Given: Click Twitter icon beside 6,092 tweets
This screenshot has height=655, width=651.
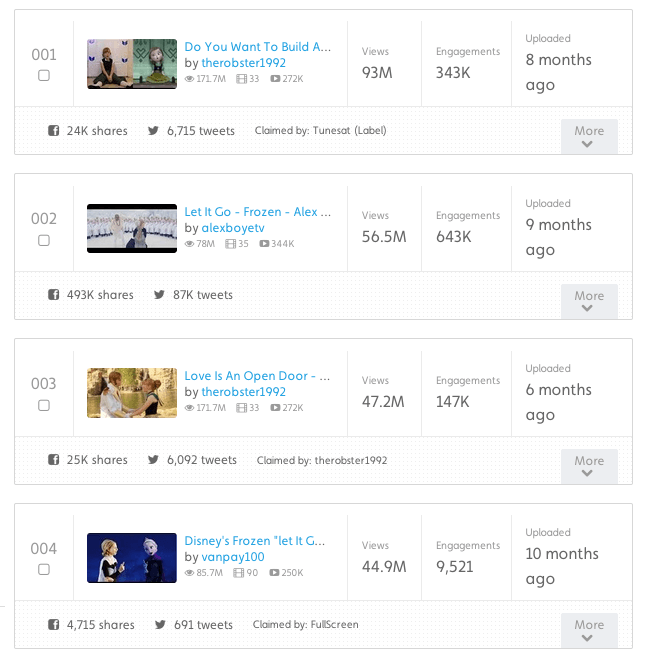Looking at the screenshot, I should click(154, 460).
